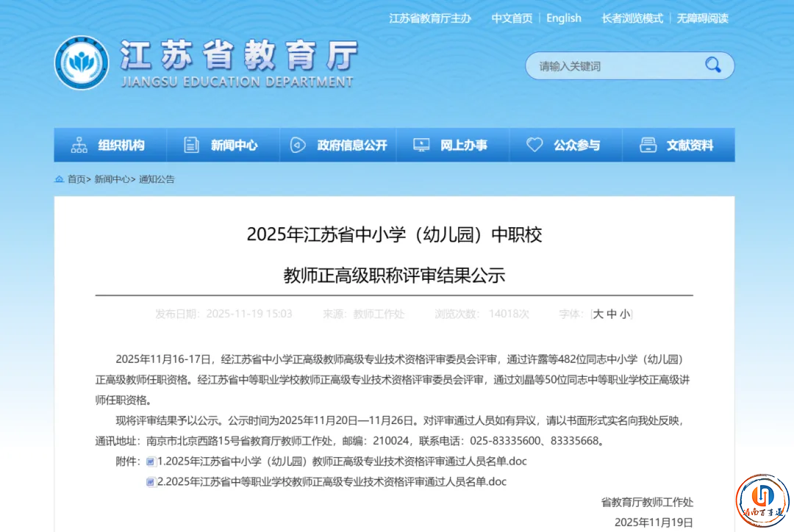
Task: Click the 新闻中心 document icon
Action: [191, 145]
